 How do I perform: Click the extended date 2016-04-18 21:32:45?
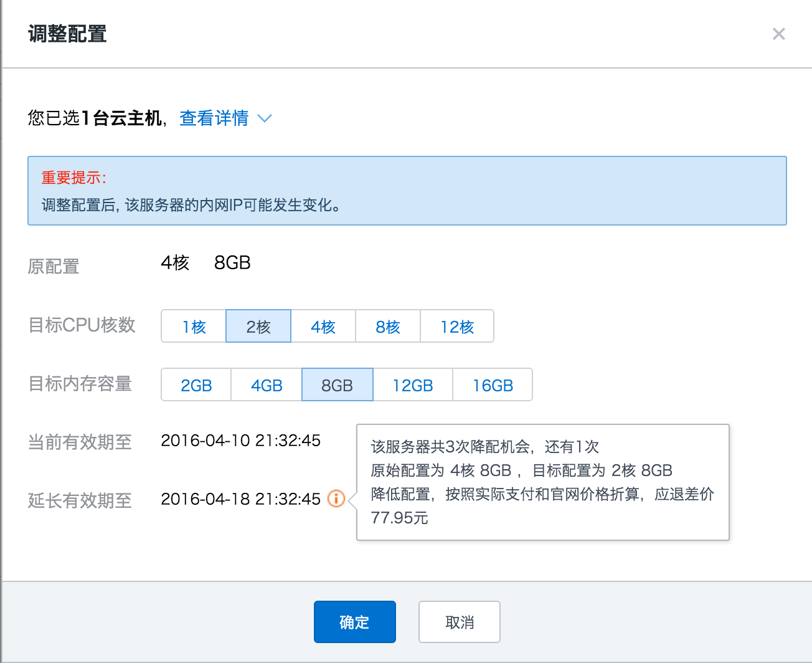[240, 499]
